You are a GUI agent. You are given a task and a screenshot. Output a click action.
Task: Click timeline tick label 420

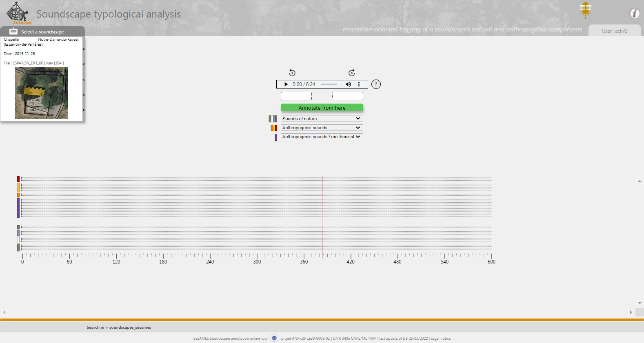351,262
